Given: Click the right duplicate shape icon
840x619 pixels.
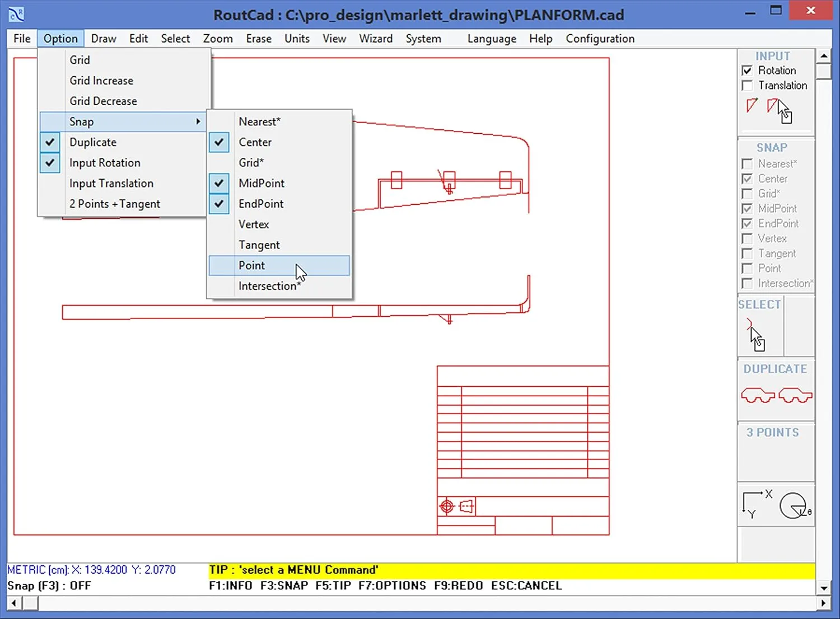Looking at the screenshot, I should [x=795, y=395].
